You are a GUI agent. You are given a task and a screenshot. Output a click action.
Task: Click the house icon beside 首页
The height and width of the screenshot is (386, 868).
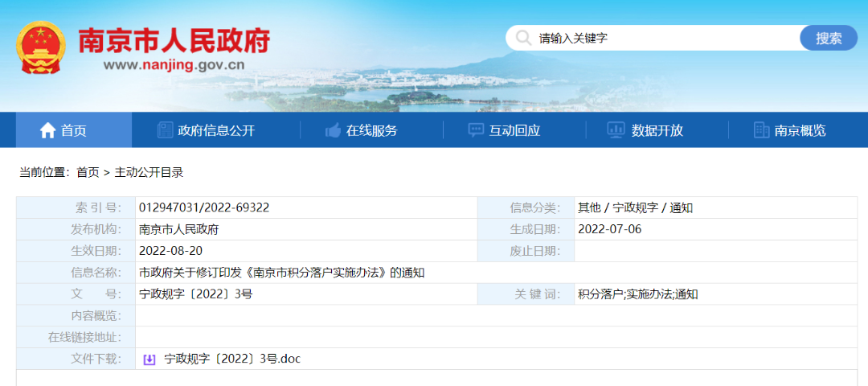[48, 130]
